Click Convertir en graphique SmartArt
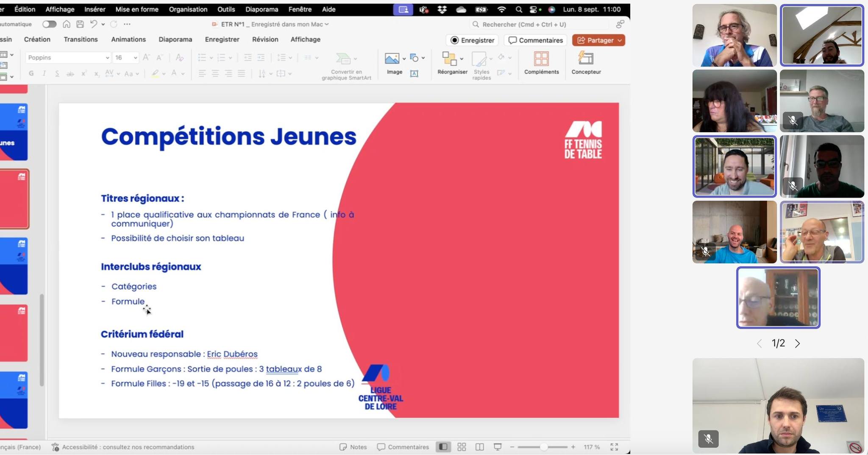 coord(346,66)
